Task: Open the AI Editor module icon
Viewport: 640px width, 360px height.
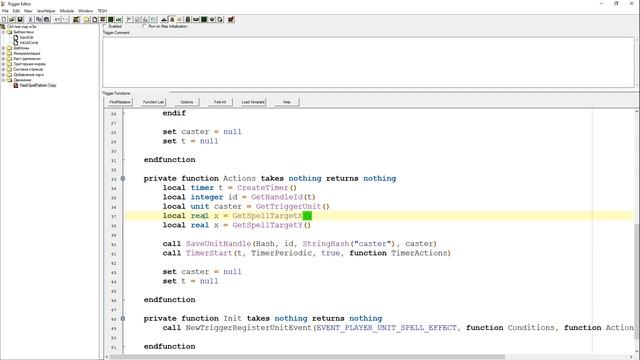Action: (204, 20)
